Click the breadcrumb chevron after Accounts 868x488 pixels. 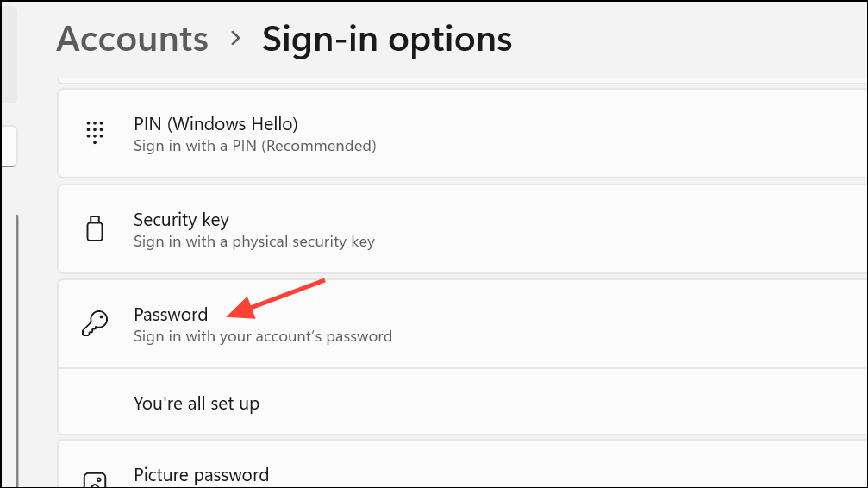235,39
